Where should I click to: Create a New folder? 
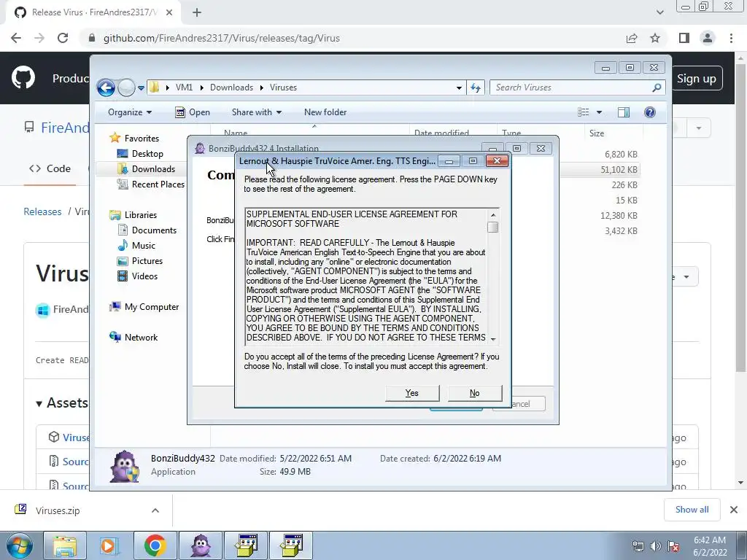(x=325, y=112)
